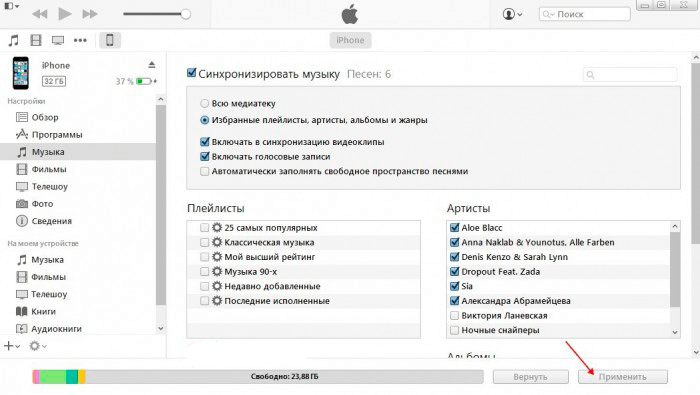
Task: Select Избранные плейлисты, артисты radio option
Action: click(x=204, y=120)
